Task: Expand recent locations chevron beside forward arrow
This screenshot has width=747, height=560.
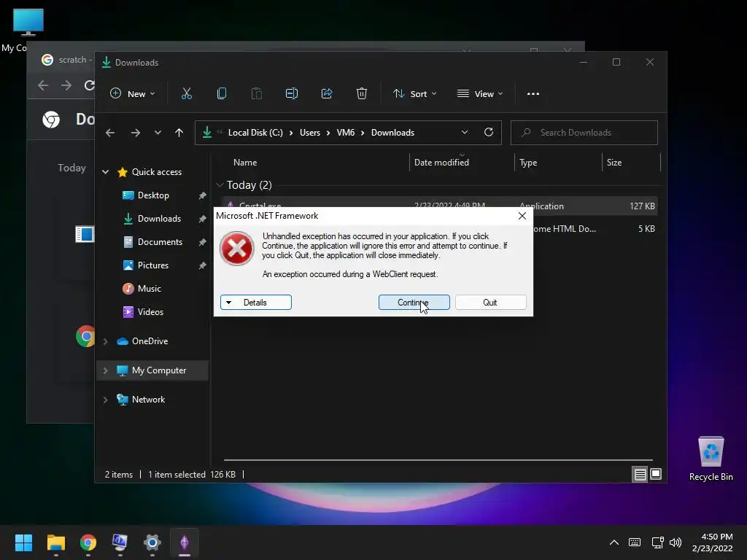Action: [x=158, y=133]
